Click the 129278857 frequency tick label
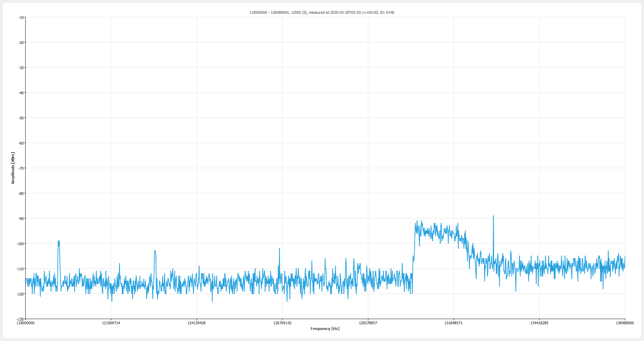Image resolution: width=644 pixels, height=341 pixels. tap(368, 323)
